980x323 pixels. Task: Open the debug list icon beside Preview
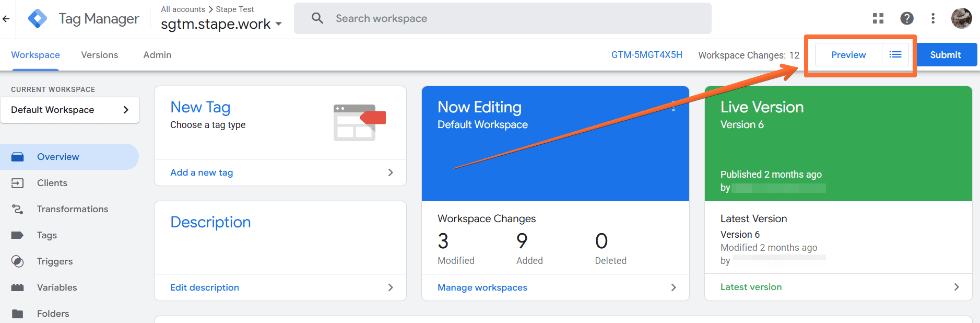tap(895, 55)
